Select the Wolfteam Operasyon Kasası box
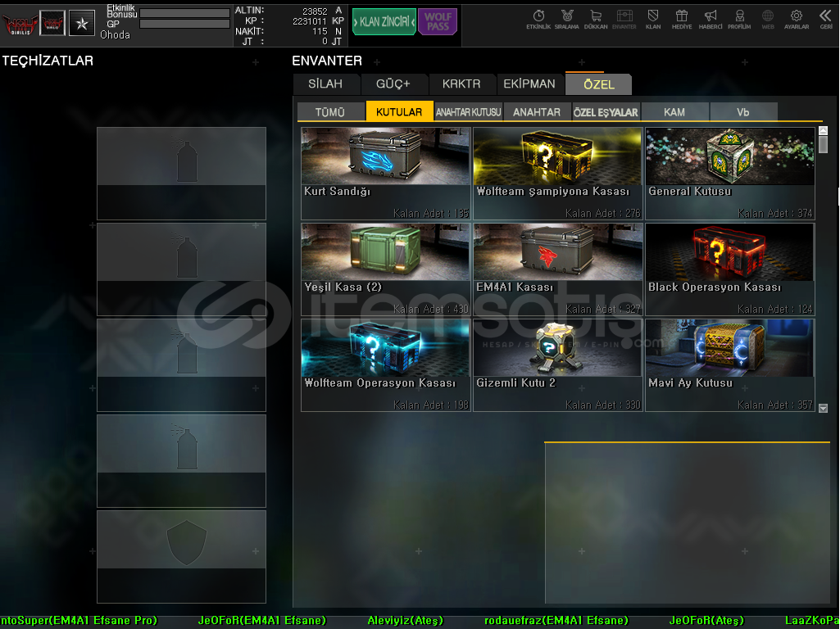The width and height of the screenshot is (840, 629). pos(386,365)
